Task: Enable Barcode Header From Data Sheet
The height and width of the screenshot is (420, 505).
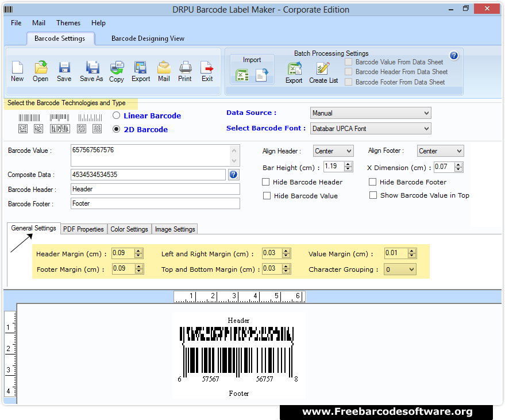Action: coord(349,71)
